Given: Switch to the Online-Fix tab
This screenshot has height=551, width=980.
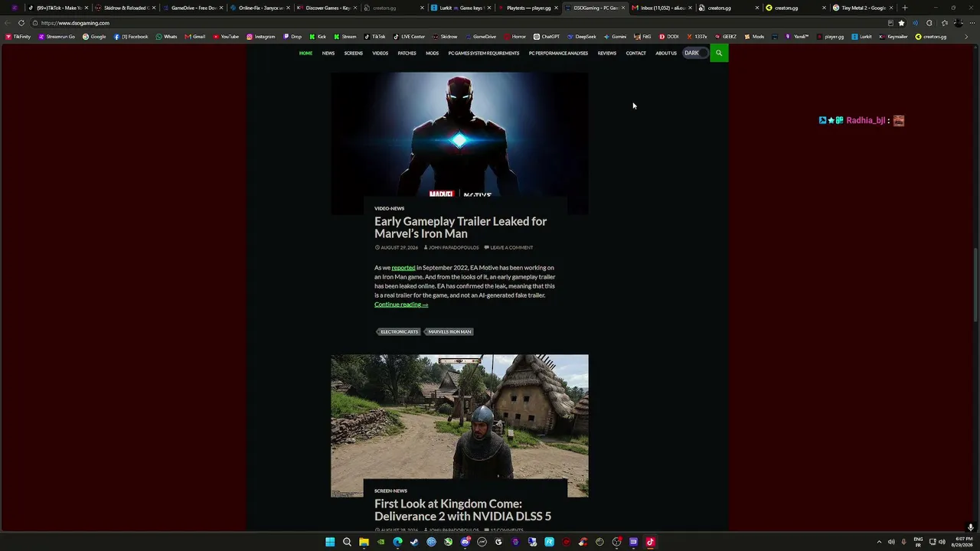Looking at the screenshot, I should tap(260, 8).
